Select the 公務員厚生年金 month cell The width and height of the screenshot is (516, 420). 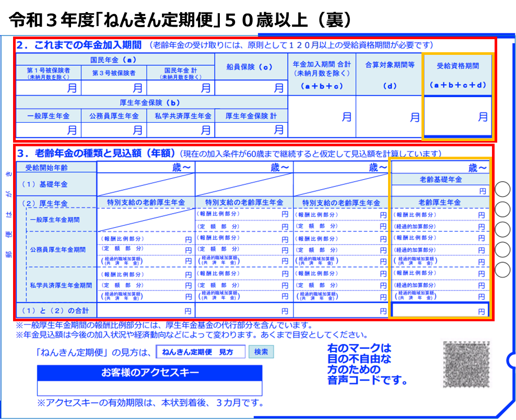114,130
